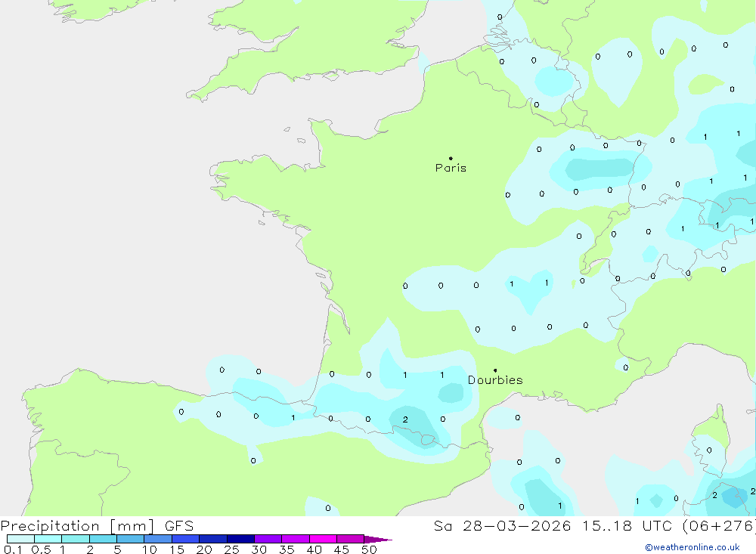Click the legend value 25
This screenshot has height=554, width=756.
click(x=231, y=549)
